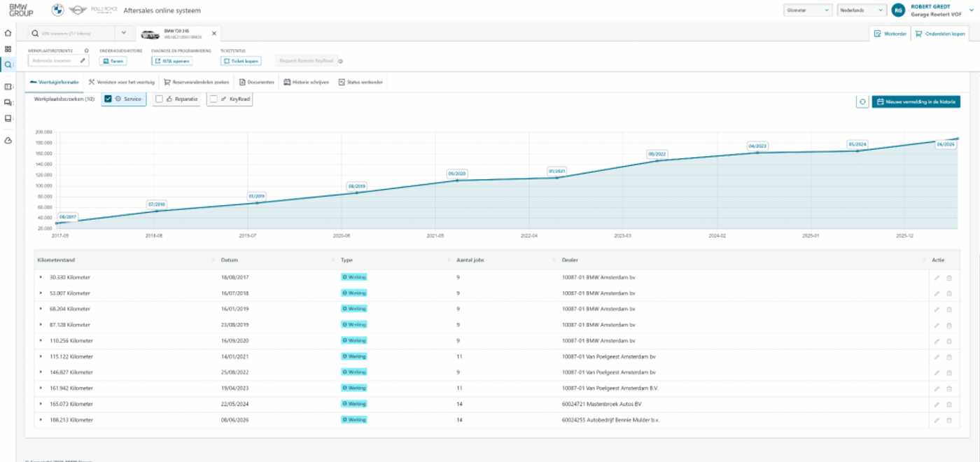980x462 pixels.
Task: Click the 01/2021 chart data label
Action: coord(557,171)
